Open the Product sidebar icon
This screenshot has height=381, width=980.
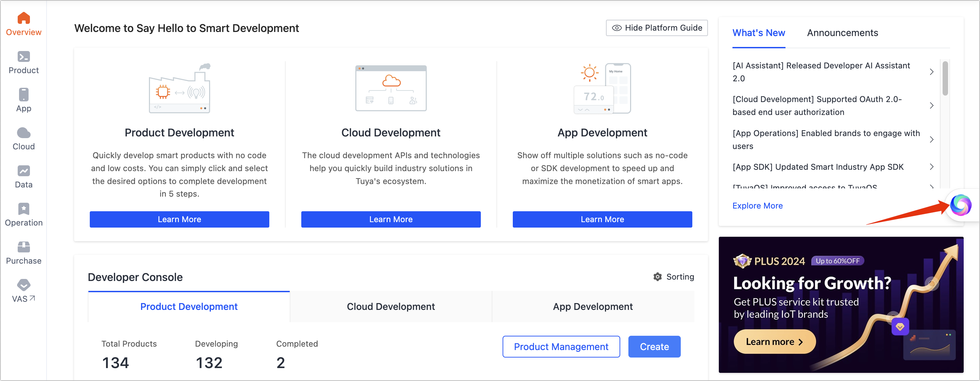(23, 56)
